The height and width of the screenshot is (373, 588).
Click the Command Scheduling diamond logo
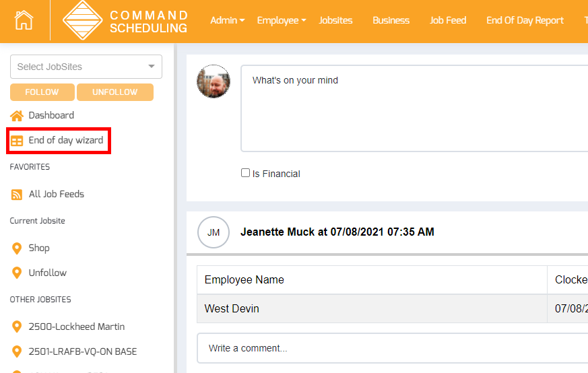(x=82, y=21)
